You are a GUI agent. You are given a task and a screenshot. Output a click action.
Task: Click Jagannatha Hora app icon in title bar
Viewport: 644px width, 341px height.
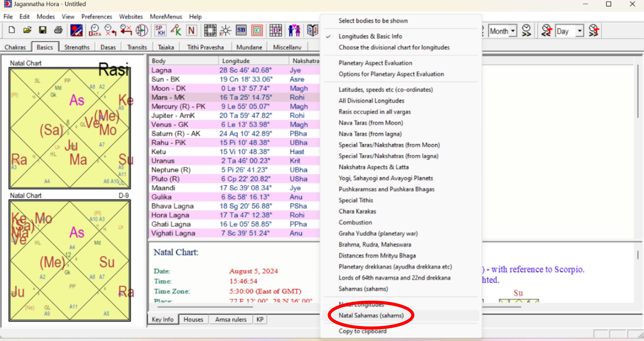8,4
